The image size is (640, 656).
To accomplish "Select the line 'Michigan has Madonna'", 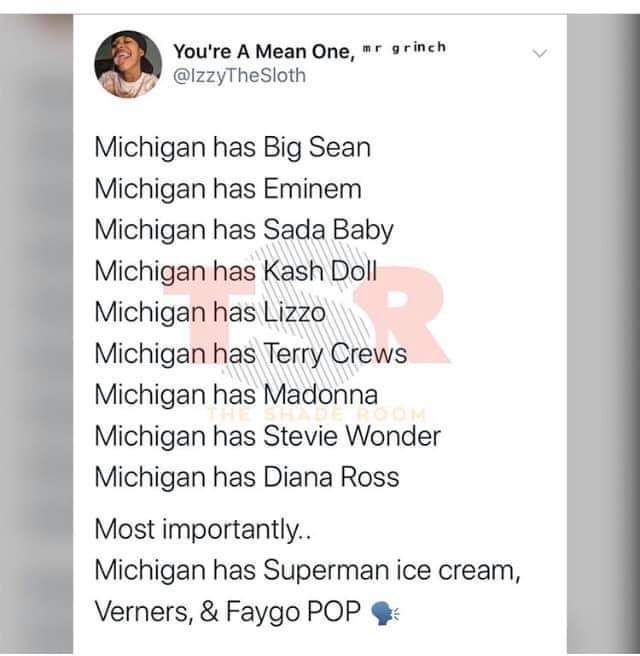I will point(236,395).
